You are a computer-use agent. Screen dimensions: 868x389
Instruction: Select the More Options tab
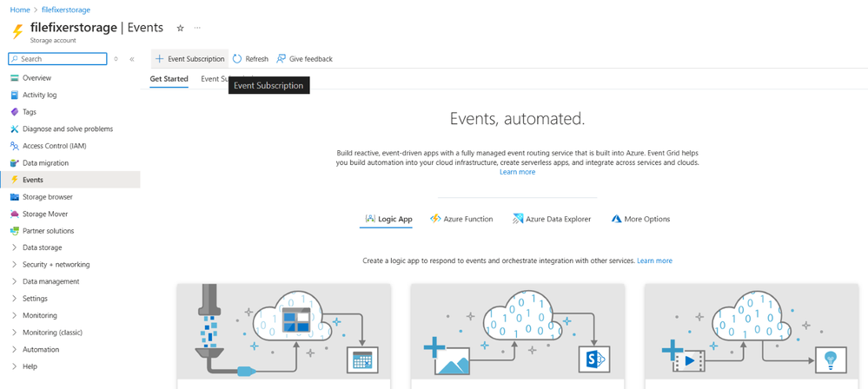click(x=640, y=219)
